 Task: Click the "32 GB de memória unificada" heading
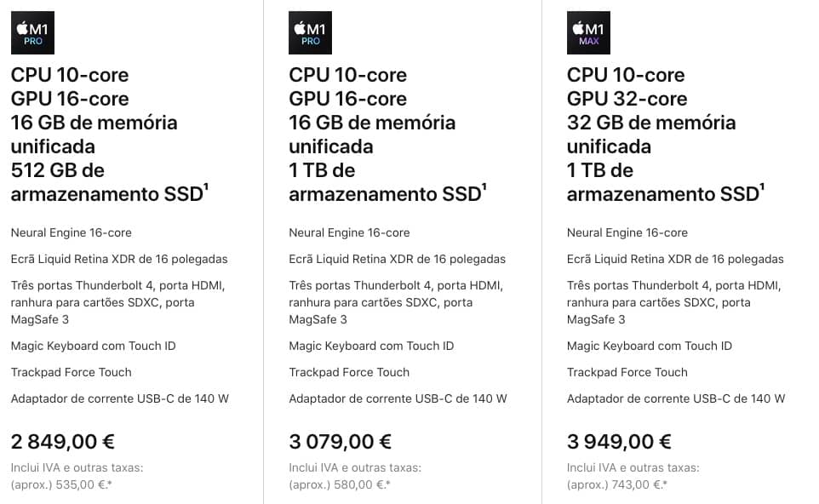click(651, 134)
